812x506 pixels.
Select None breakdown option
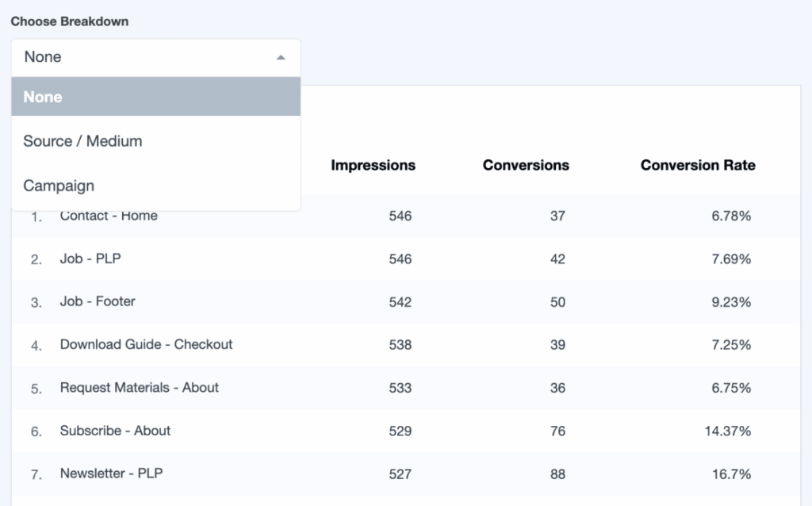point(155,97)
